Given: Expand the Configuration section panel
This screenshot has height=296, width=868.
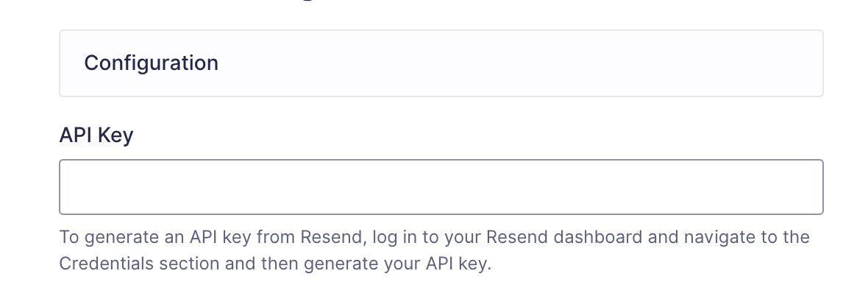Looking at the screenshot, I should 441,63.
